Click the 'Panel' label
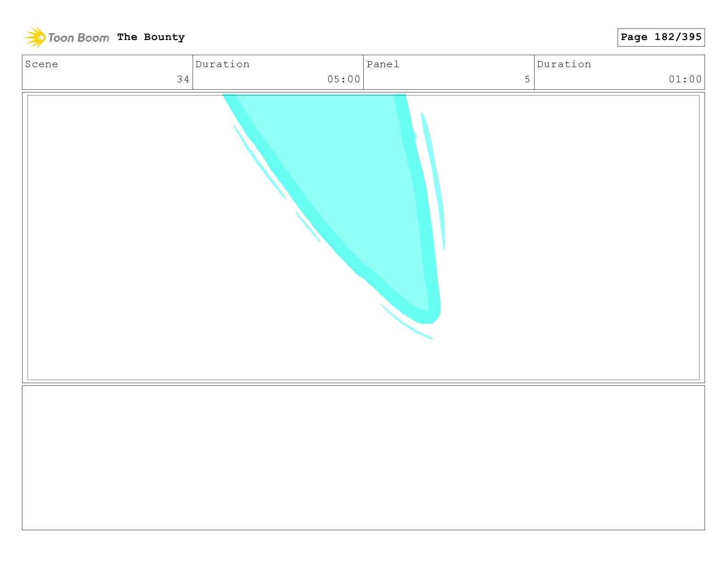The width and height of the screenshot is (728, 563). click(383, 64)
